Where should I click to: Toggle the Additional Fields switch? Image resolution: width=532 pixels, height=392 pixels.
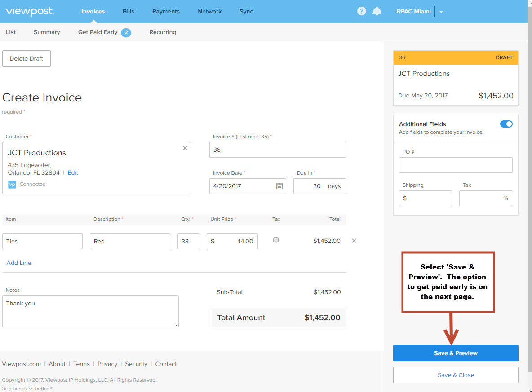pyautogui.click(x=506, y=124)
